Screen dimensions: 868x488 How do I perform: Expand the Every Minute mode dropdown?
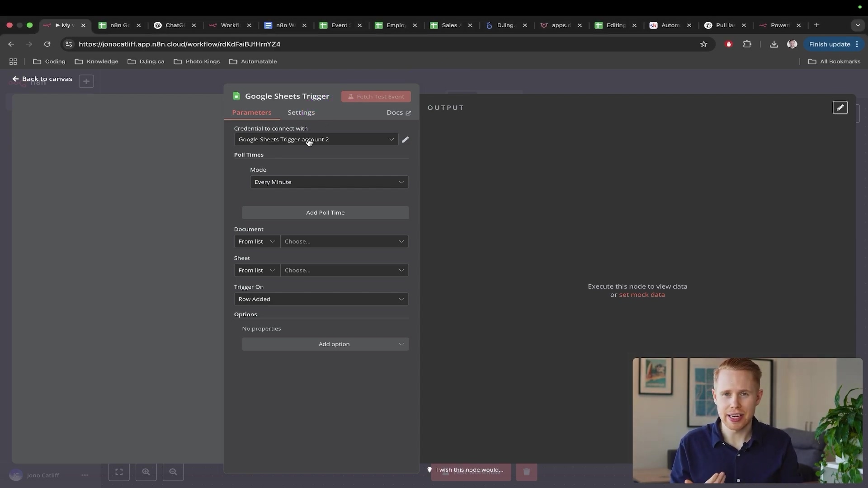[329, 182]
